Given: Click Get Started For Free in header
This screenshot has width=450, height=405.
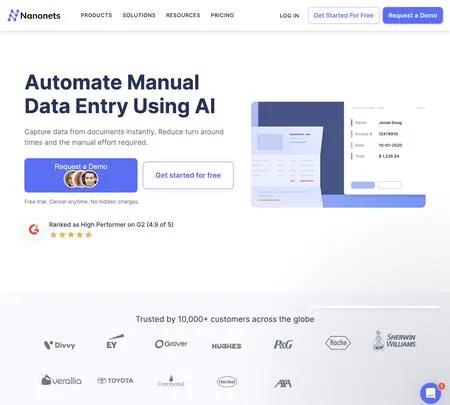Looking at the screenshot, I should click(x=343, y=15).
